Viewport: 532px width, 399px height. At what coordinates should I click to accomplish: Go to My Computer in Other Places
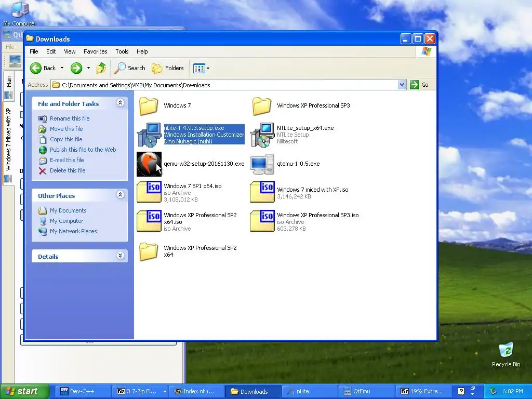tap(66, 221)
